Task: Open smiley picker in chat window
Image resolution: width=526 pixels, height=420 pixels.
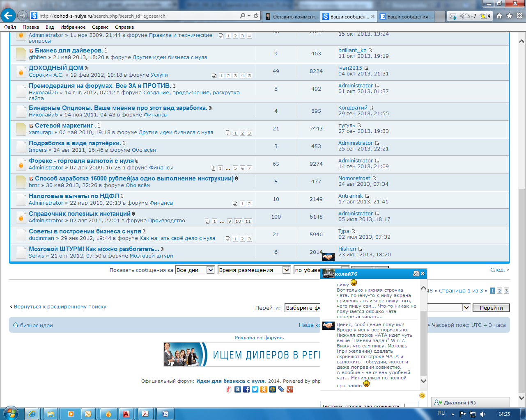Action: pos(422,395)
